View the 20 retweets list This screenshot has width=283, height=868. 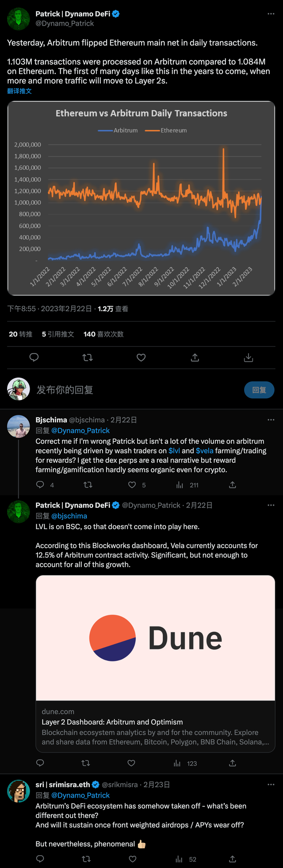click(x=21, y=334)
